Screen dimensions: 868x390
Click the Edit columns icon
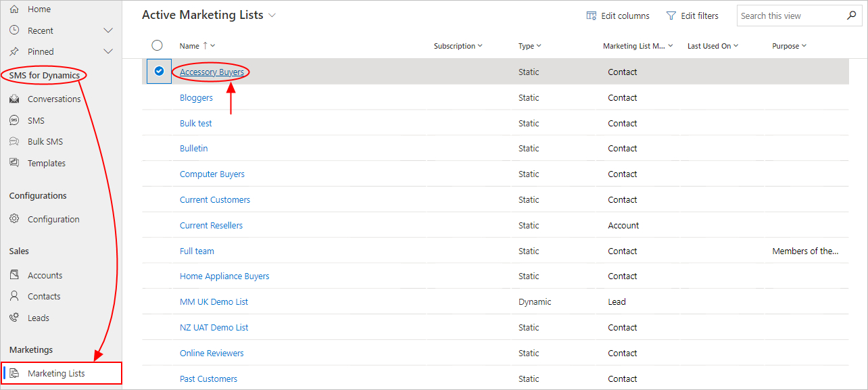pos(592,16)
